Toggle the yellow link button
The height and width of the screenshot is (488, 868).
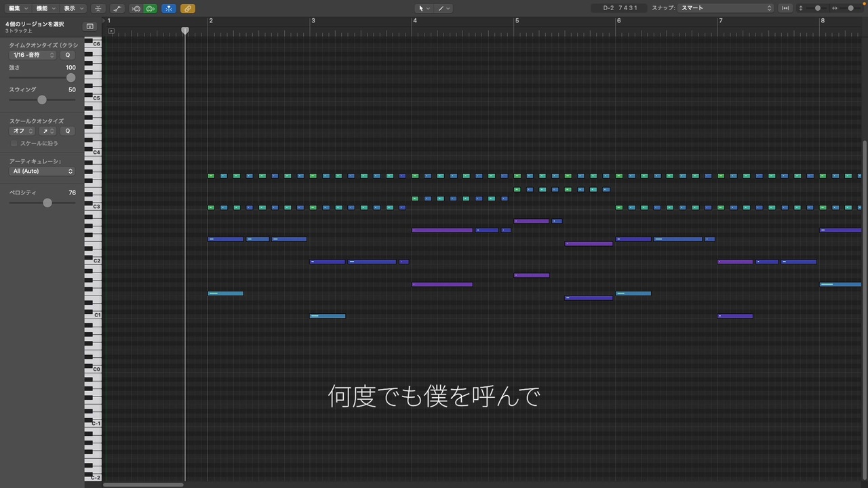click(x=188, y=8)
